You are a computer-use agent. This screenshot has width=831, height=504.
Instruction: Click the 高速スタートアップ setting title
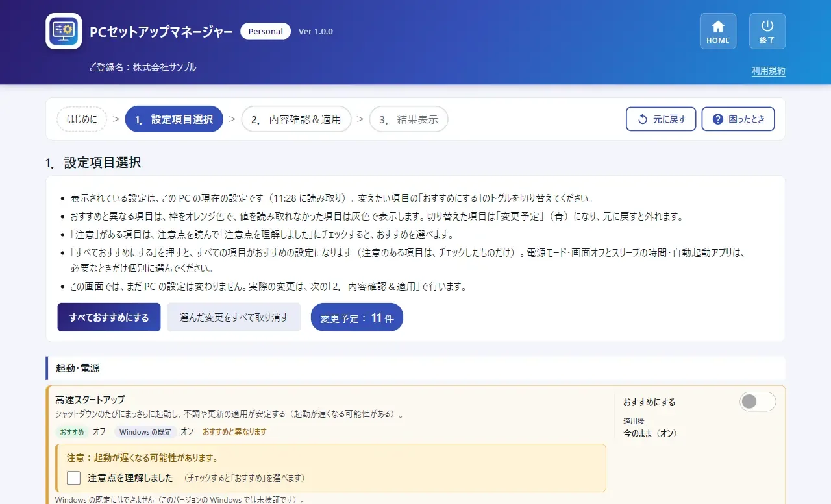tap(90, 400)
